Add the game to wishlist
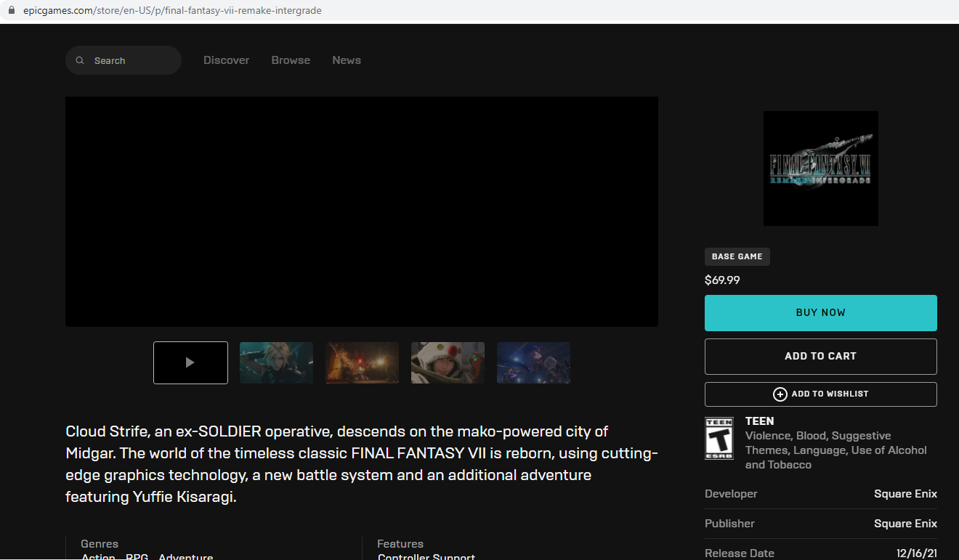This screenshot has width=959, height=560. tap(821, 394)
